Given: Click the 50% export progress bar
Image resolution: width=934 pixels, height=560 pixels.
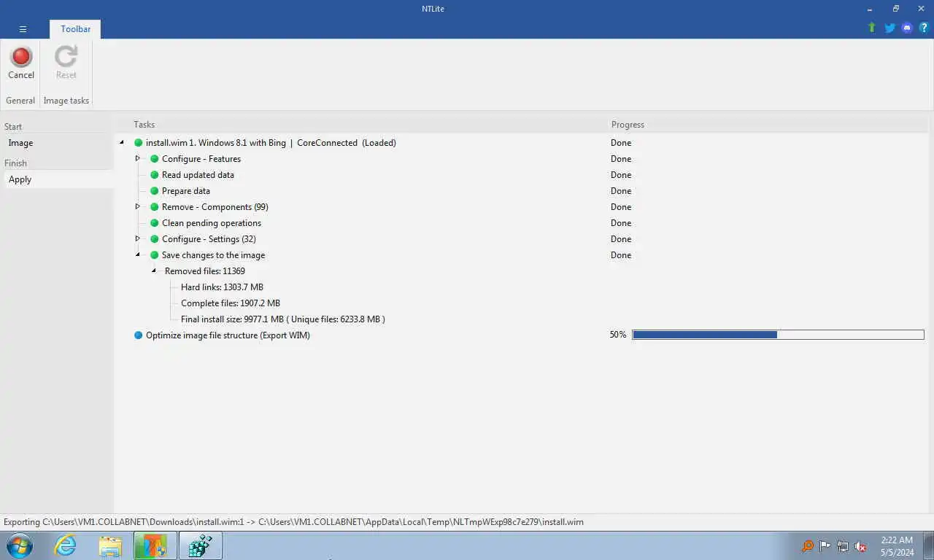Looking at the screenshot, I should click(778, 335).
